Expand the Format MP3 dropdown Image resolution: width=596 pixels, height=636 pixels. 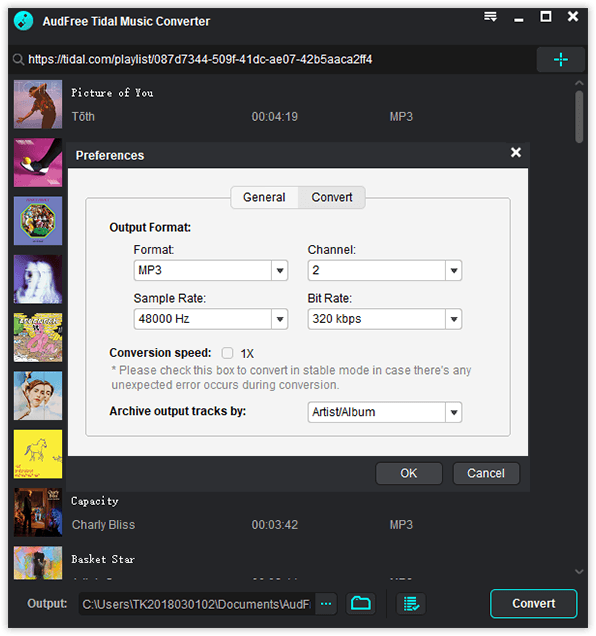[x=280, y=270]
